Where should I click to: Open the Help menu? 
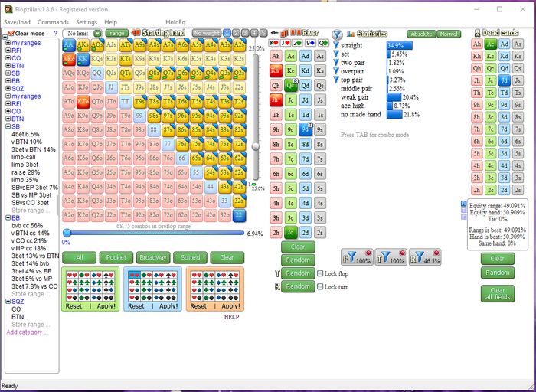pos(110,22)
